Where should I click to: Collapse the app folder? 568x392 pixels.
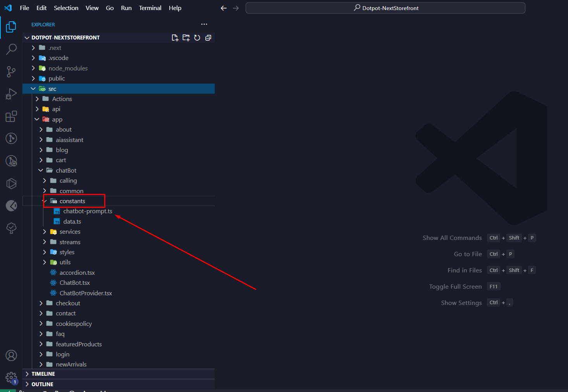coord(119,120)
